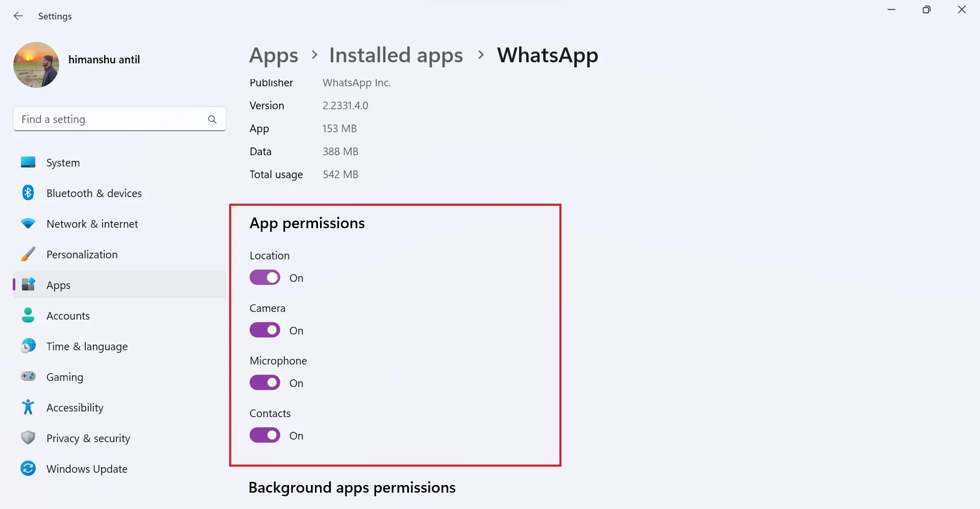Select the Accessibility icon

pyautogui.click(x=27, y=407)
